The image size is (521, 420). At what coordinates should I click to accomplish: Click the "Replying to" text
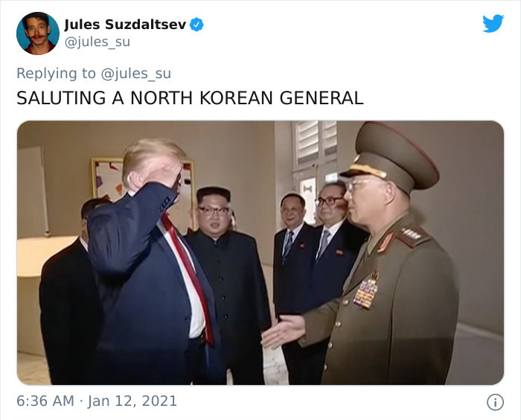click(x=56, y=74)
